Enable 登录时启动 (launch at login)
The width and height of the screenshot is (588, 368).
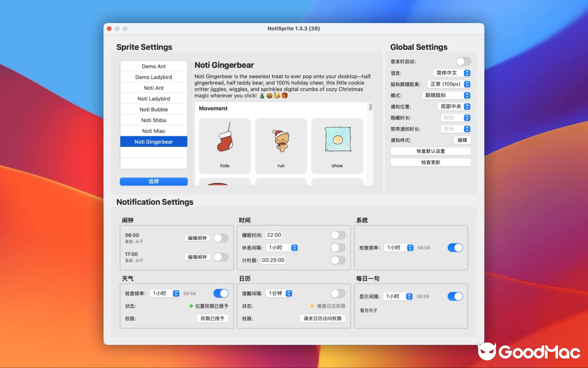463,61
